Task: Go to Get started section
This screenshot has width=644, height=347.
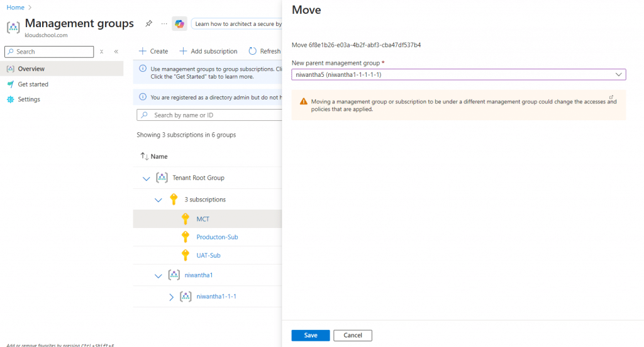Action: (33, 84)
